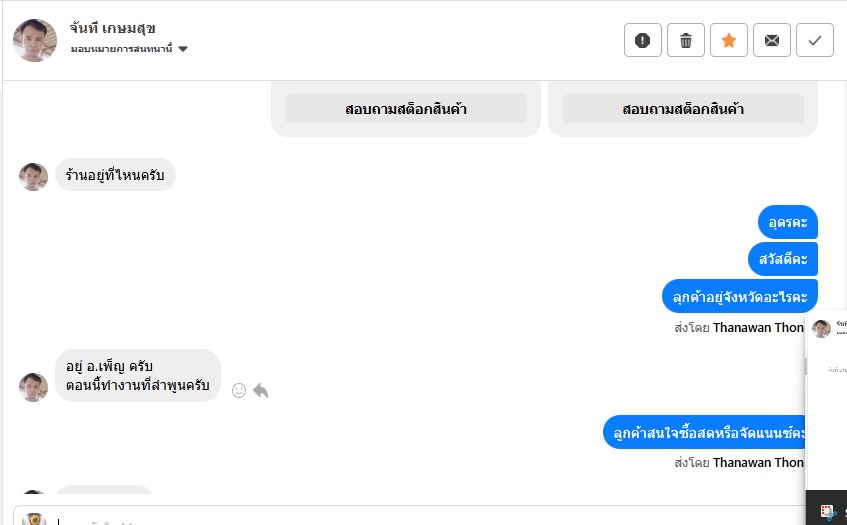React with the emoji smiley icon

[x=239, y=390]
